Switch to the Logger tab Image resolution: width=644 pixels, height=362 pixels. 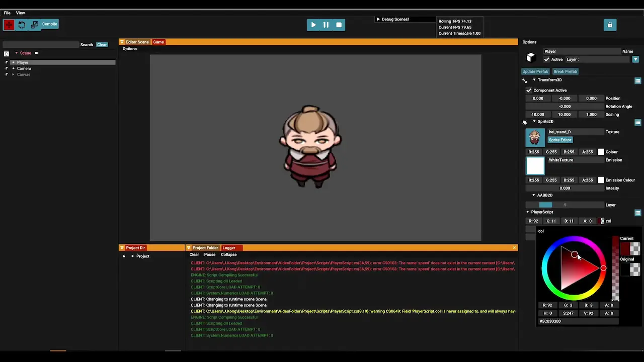[x=229, y=248]
